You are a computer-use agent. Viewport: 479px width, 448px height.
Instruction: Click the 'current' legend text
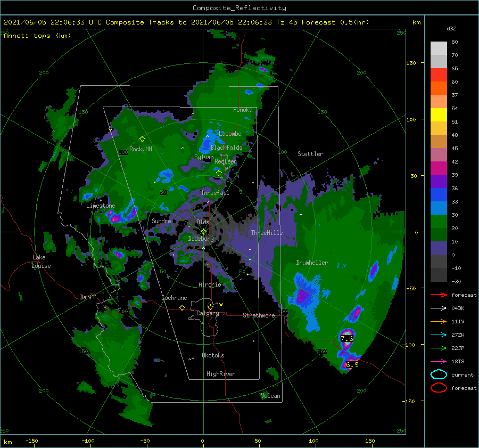click(x=463, y=374)
